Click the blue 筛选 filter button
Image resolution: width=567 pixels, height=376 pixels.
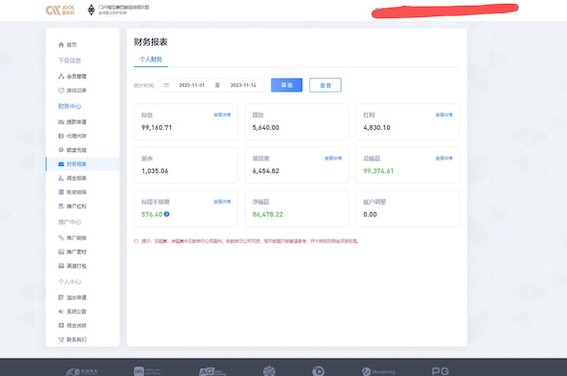tap(287, 85)
